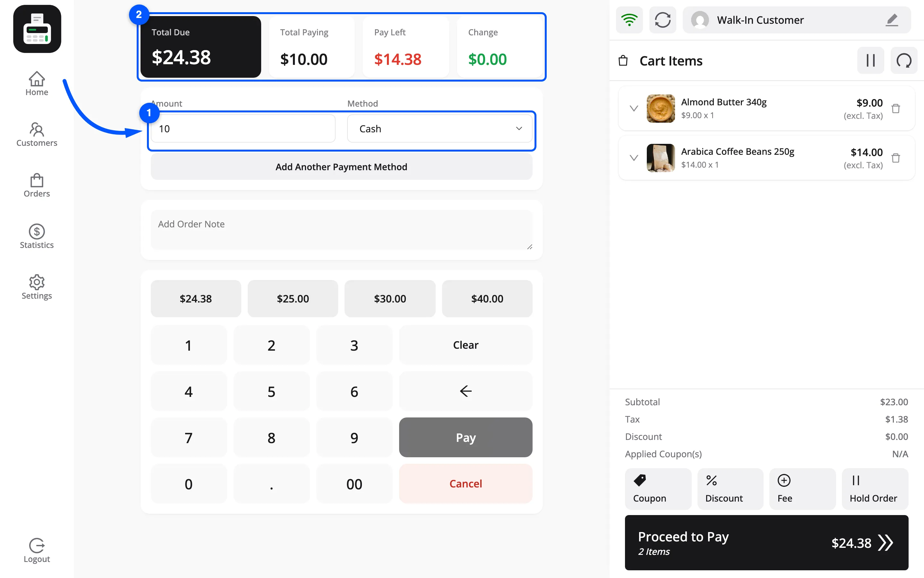Screen dimensions: 924x578
Task: Apply a Coupon to the order
Action: pyautogui.click(x=658, y=489)
